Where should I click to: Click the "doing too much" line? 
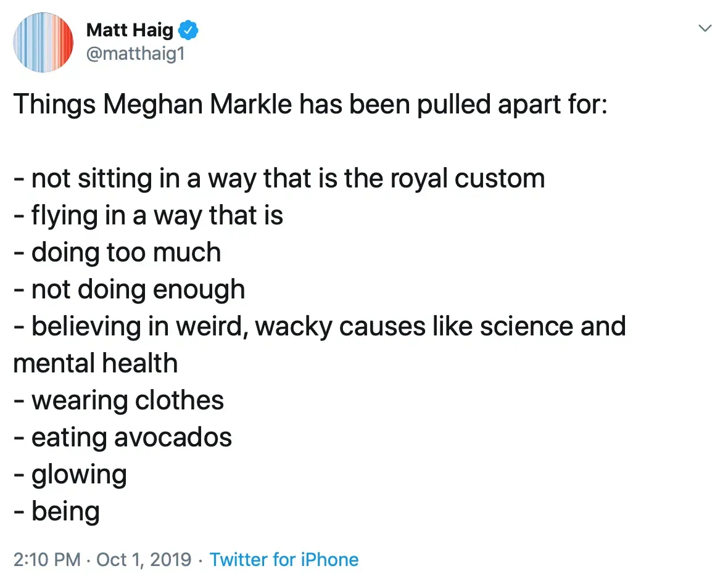(117, 253)
